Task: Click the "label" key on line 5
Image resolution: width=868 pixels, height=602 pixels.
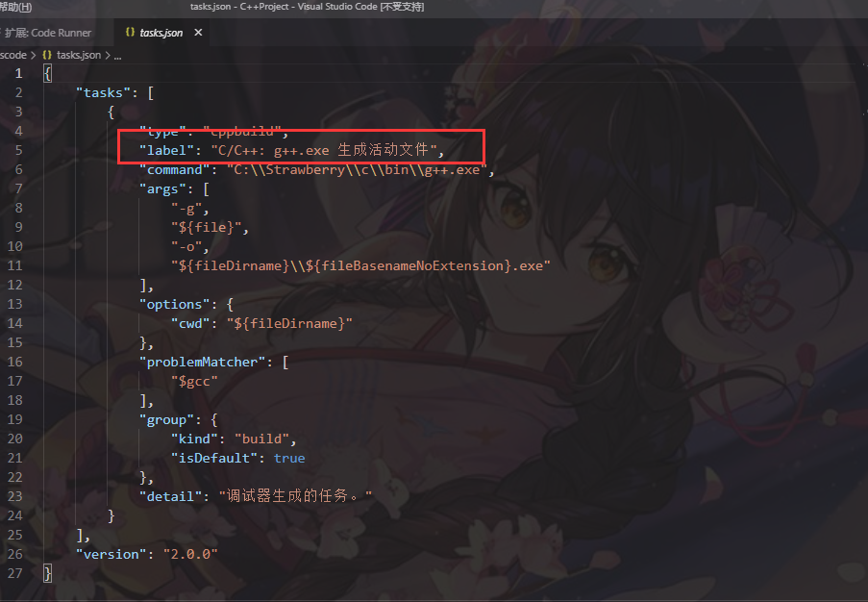Action: pos(166,150)
